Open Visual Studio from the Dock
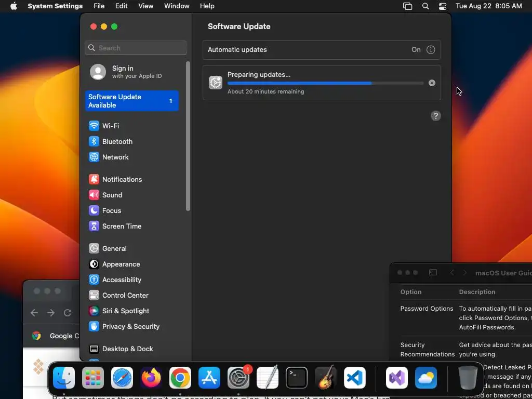This screenshot has width=532, height=399. (x=397, y=378)
